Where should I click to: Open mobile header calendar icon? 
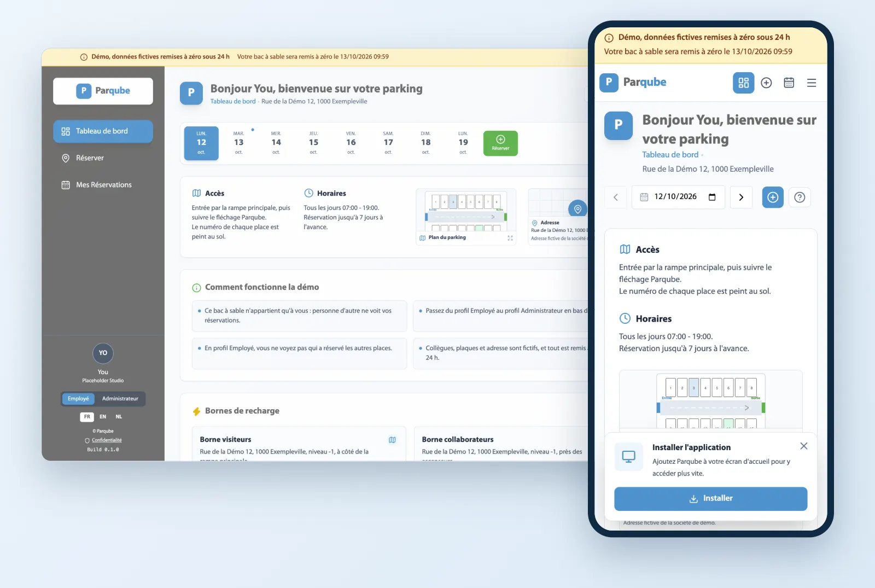pos(789,83)
